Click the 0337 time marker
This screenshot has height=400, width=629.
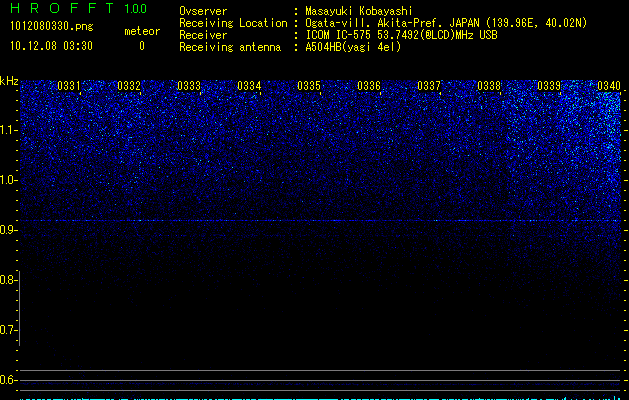click(x=429, y=86)
